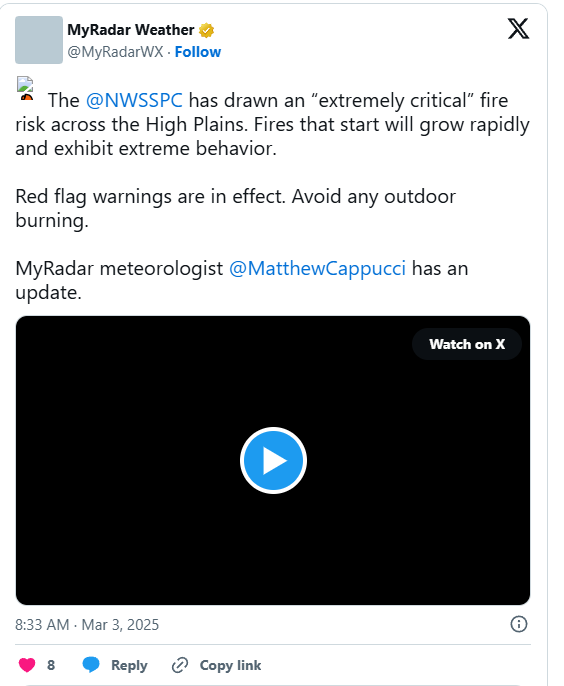Follow the MyRadarWX account
This screenshot has width=564, height=686.
coord(198,52)
